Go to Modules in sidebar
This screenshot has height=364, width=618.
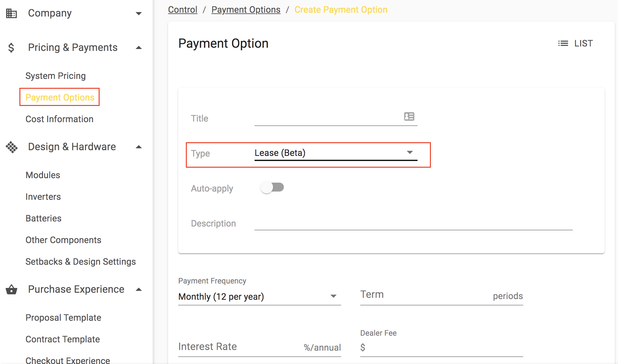43,175
